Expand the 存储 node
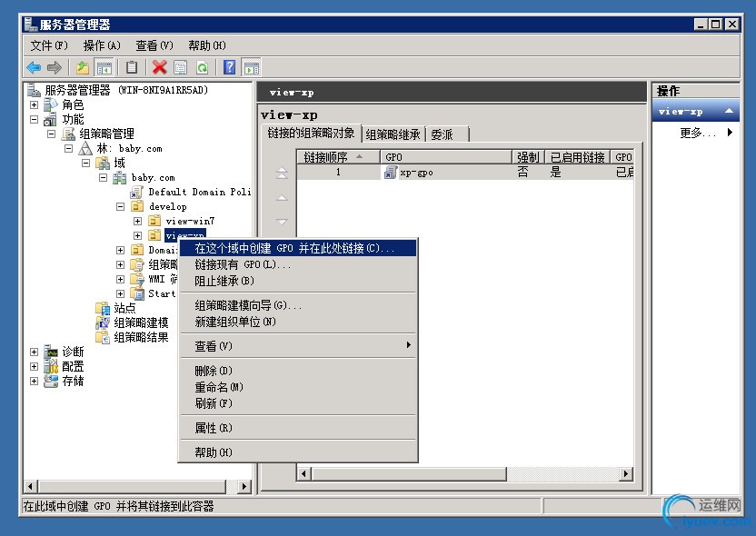This screenshot has width=756, height=536. click(x=34, y=381)
